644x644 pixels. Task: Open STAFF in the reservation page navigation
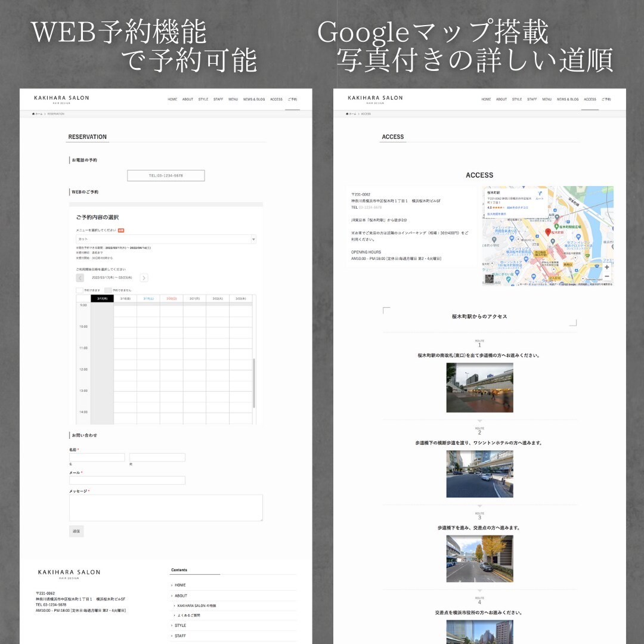(218, 100)
